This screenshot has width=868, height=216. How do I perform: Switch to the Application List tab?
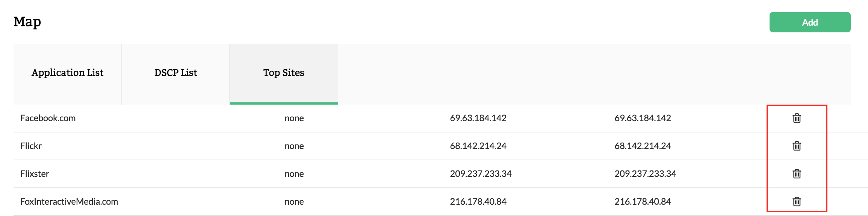67,73
